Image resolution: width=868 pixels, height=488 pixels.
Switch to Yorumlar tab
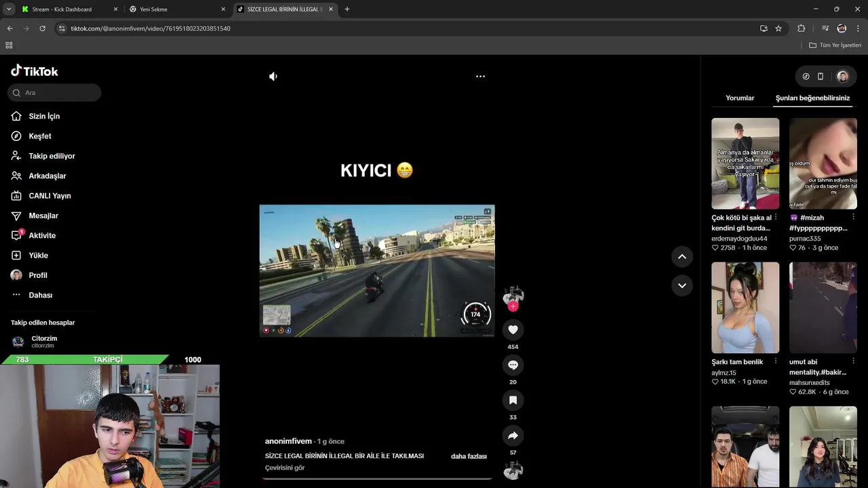click(x=740, y=98)
